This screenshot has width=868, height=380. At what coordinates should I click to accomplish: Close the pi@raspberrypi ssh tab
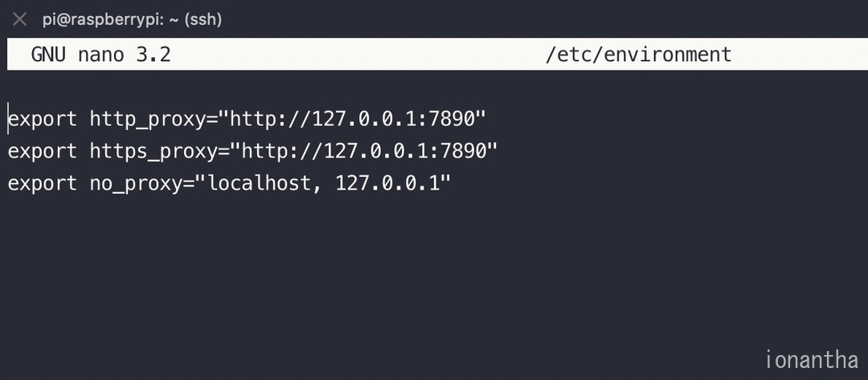(x=19, y=20)
